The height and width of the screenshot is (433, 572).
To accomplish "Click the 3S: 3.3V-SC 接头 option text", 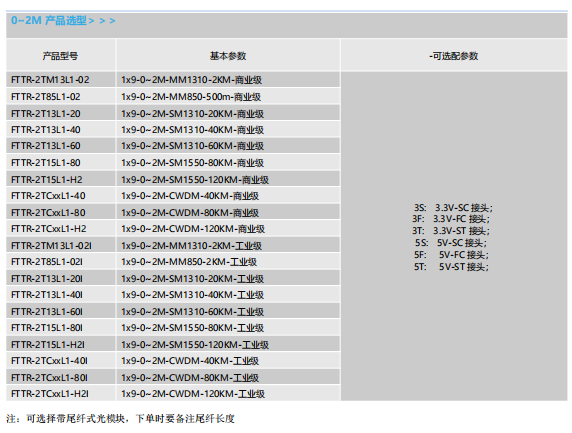I will (x=453, y=208).
